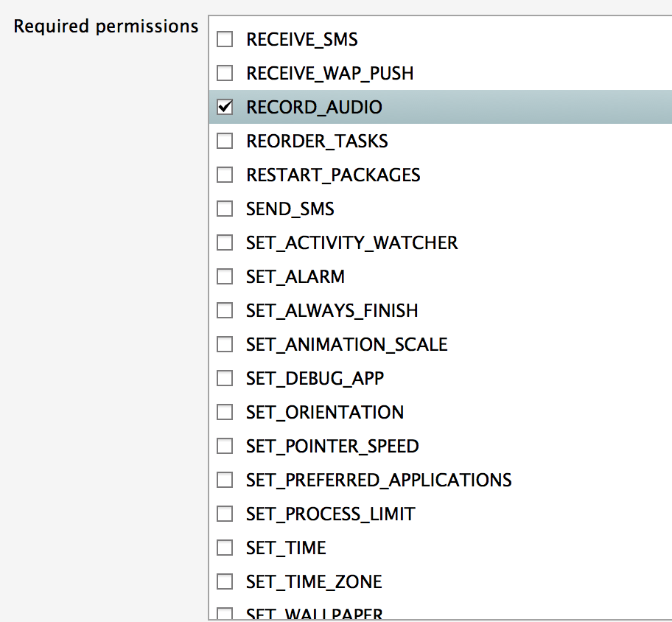
Task: Enable the SET_PROCESS_LIMIT permission
Action: (225, 514)
